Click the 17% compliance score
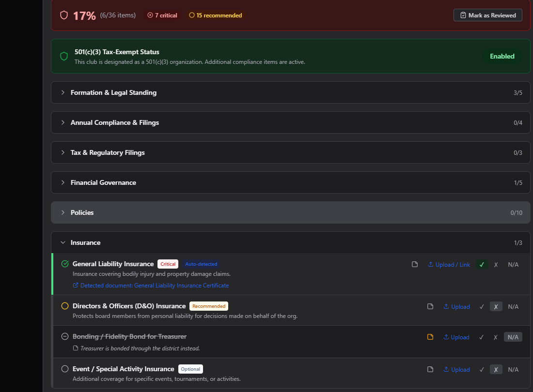 (x=84, y=15)
